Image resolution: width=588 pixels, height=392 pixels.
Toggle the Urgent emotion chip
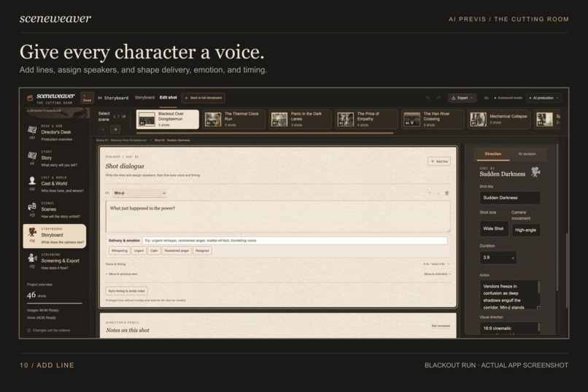point(139,250)
